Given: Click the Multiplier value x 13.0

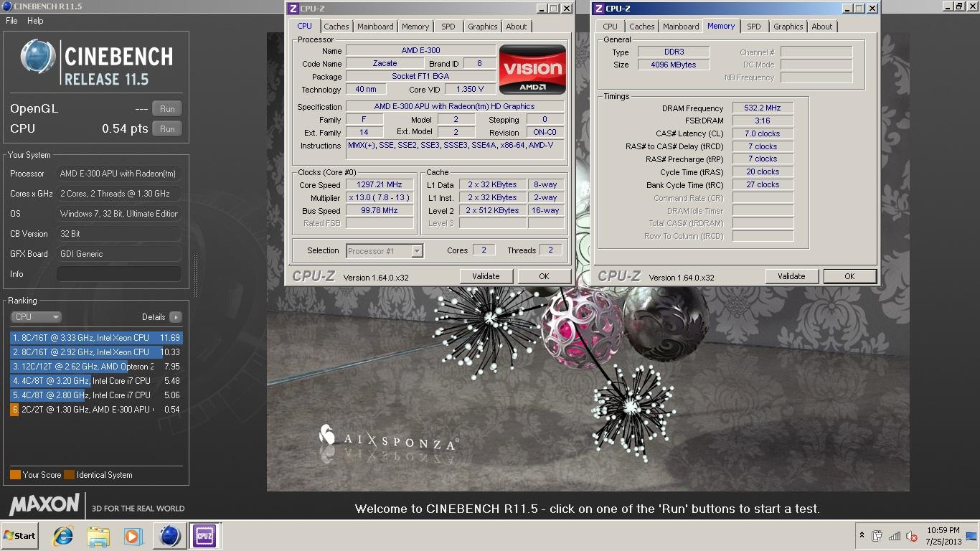Looking at the screenshot, I should (380, 197).
